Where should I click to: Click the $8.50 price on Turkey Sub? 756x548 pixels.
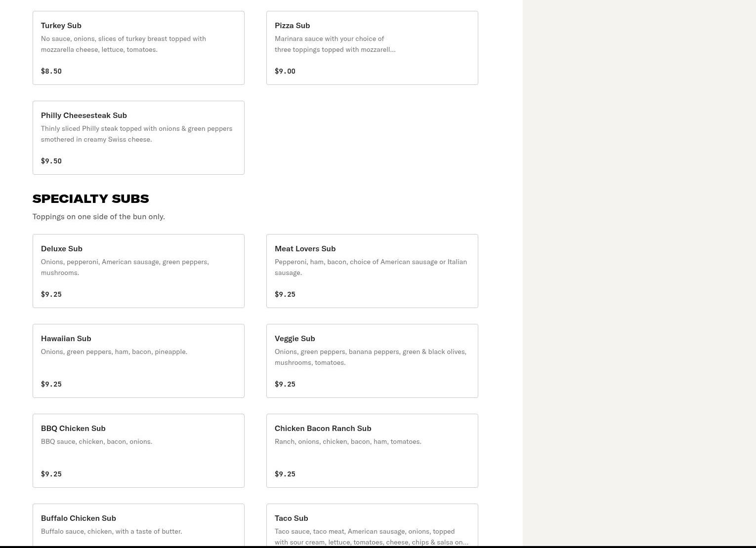click(x=51, y=71)
